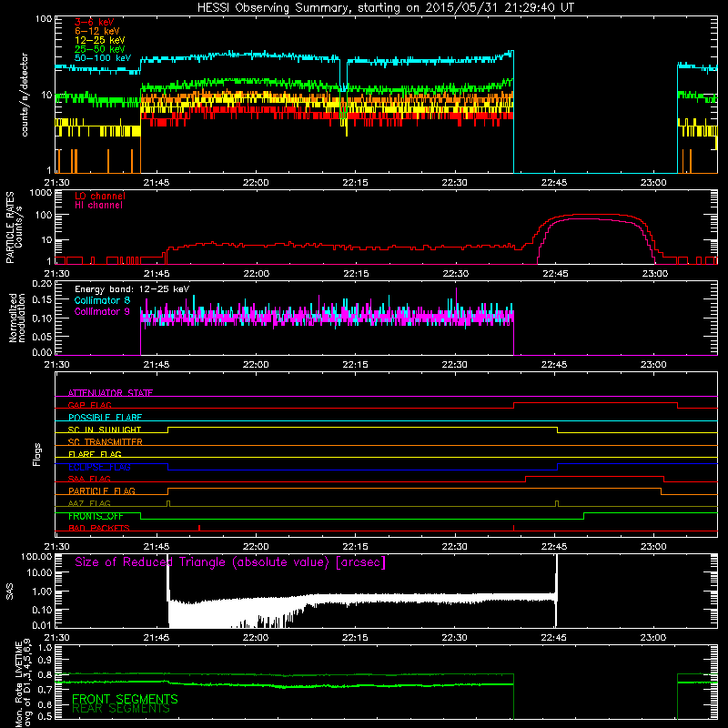Select the red 3-6 keV legend label

(95, 22)
